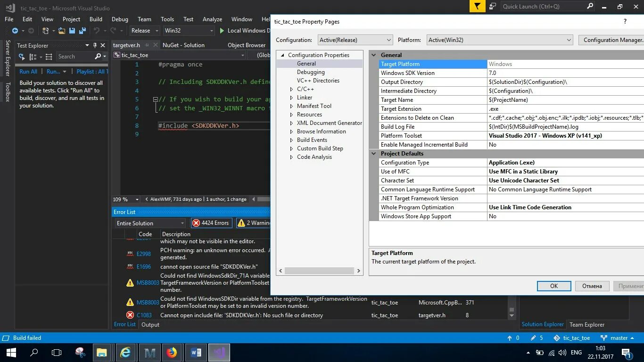The height and width of the screenshot is (362, 644).
Task: Click the Navigate Forward toolbar arrow
Action: coord(31,31)
